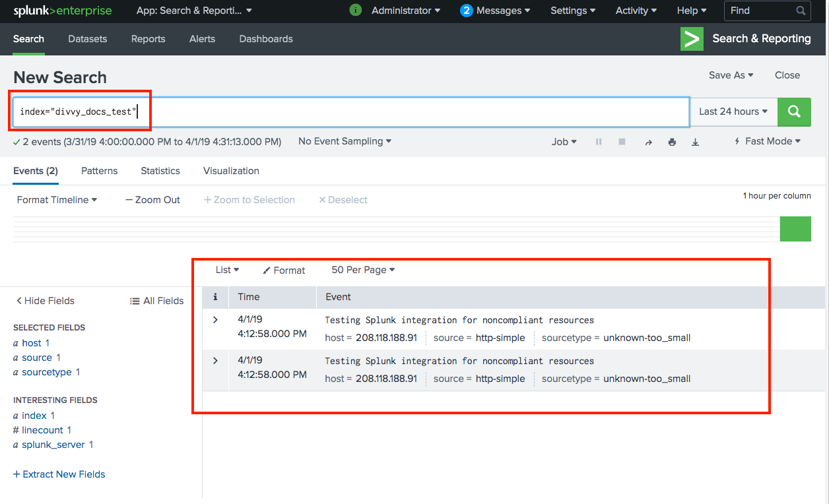Select the Events (2) tab

(x=36, y=171)
